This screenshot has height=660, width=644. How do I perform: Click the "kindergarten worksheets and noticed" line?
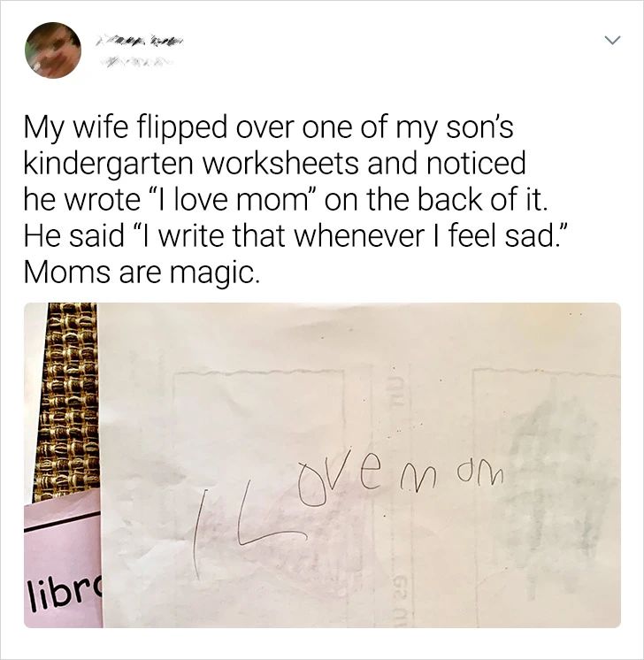275,165
